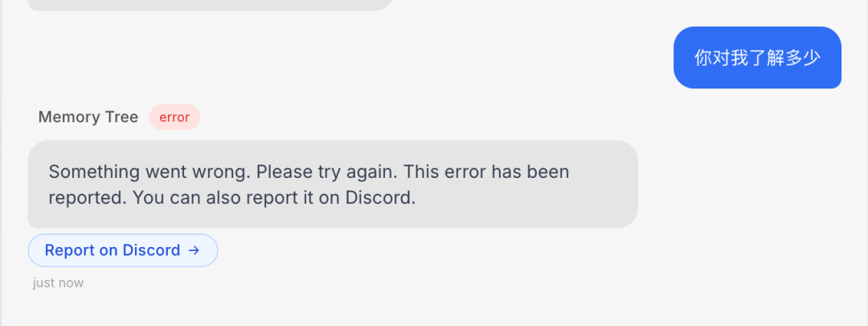The width and height of the screenshot is (868, 326).
Task: Click the just now timestamp
Action: 58,283
